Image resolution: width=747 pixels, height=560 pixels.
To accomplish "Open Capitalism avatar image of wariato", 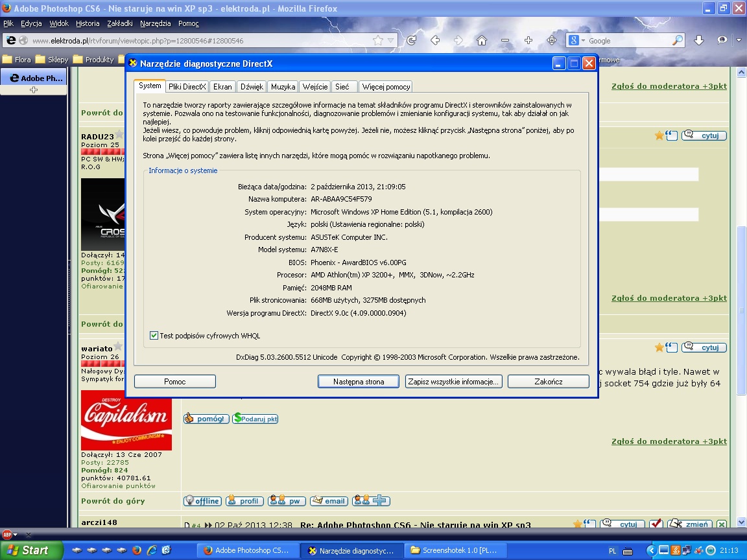I will pos(126,421).
